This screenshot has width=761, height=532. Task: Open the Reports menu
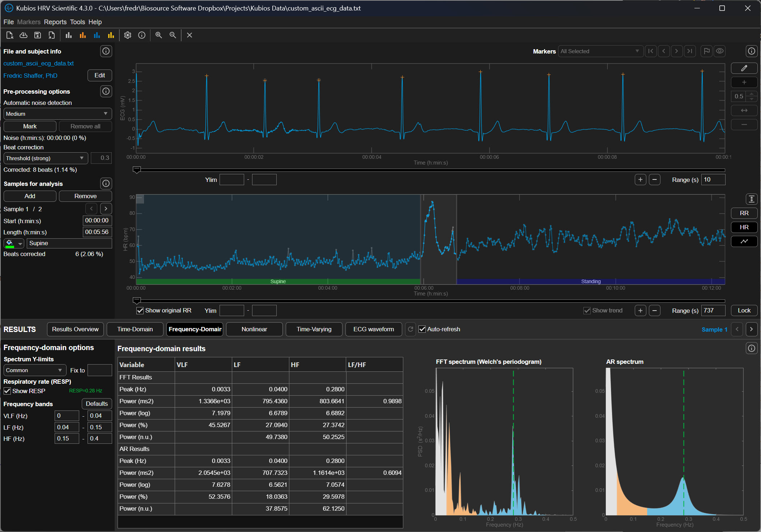tap(55, 22)
